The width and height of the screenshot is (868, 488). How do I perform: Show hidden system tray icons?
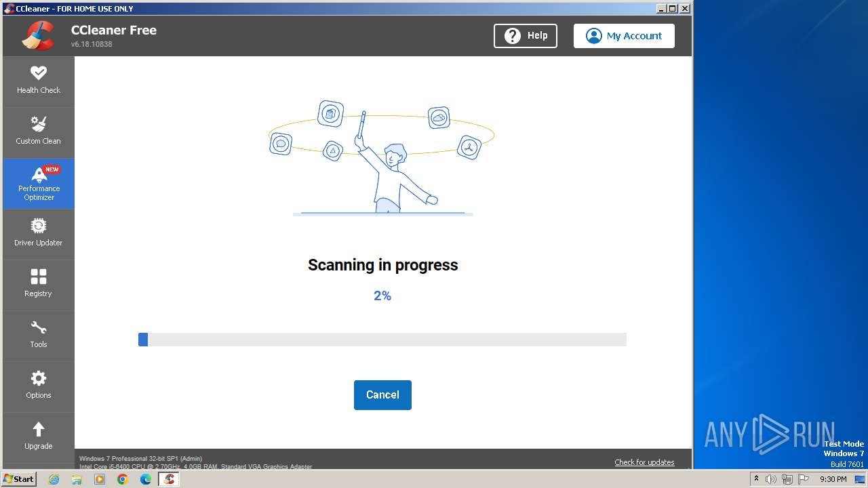pyautogui.click(x=756, y=479)
